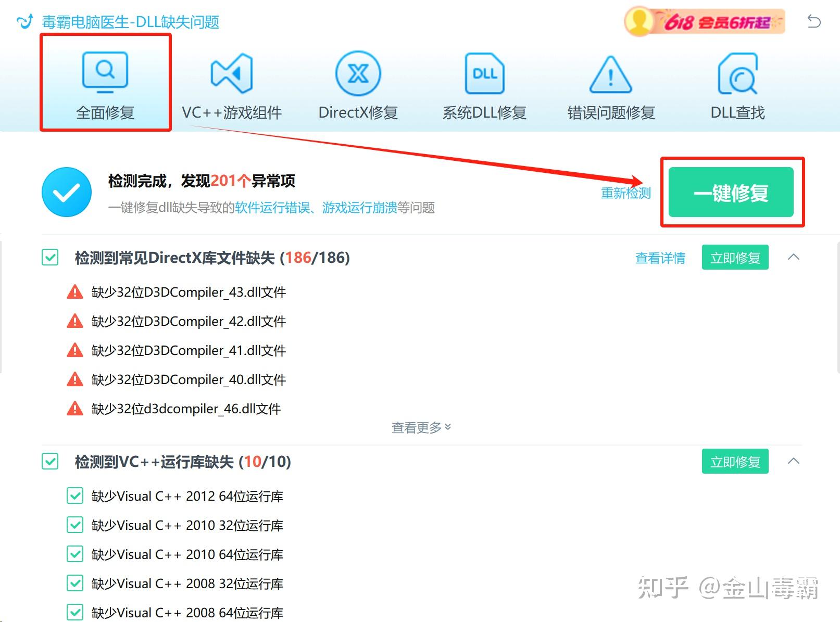Click warning icon beside D3DCompiler_43.dll entry

(76, 292)
